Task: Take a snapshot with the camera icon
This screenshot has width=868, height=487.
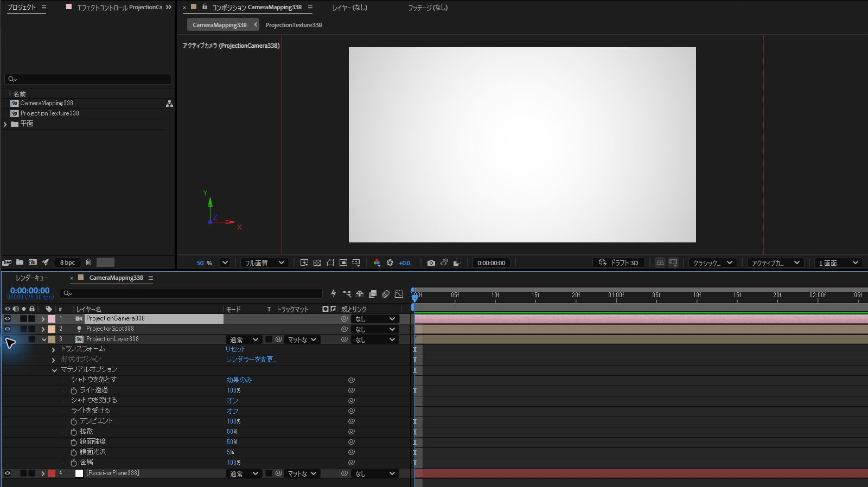Action: (x=431, y=262)
